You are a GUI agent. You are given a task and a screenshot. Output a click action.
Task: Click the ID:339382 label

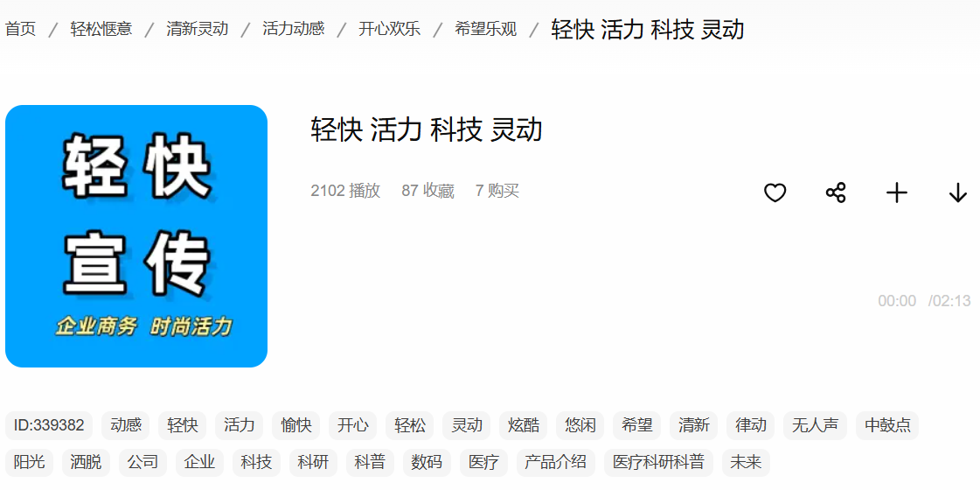tap(49, 425)
